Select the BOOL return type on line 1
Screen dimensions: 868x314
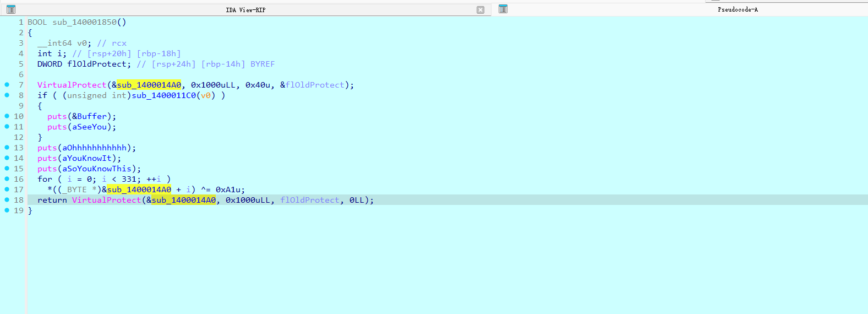(37, 22)
